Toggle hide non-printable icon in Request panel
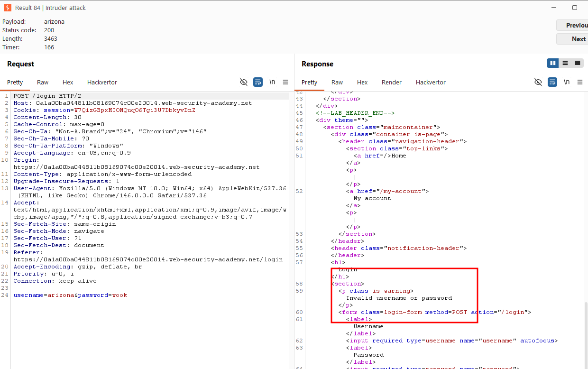This screenshot has width=588, height=369. click(x=244, y=82)
